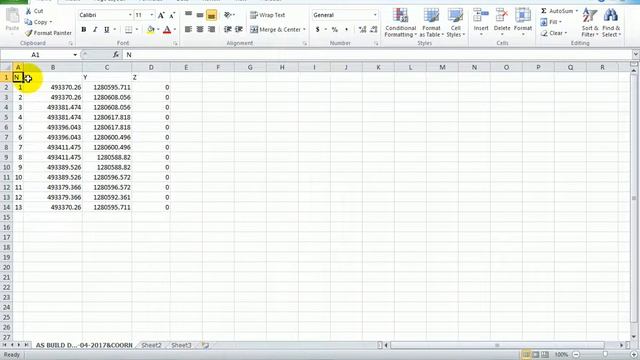640x360 pixels.
Task: Align cell text left
Action: click(188, 29)
